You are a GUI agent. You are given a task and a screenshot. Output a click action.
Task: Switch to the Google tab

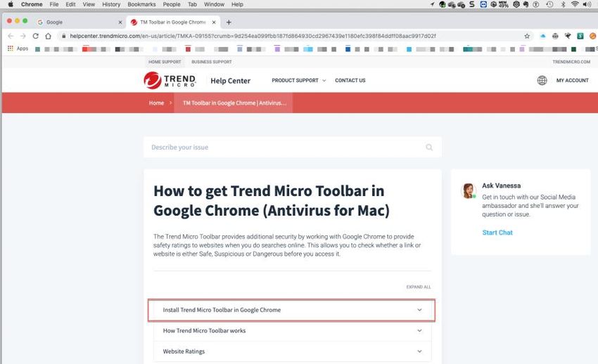coord(79,22)
